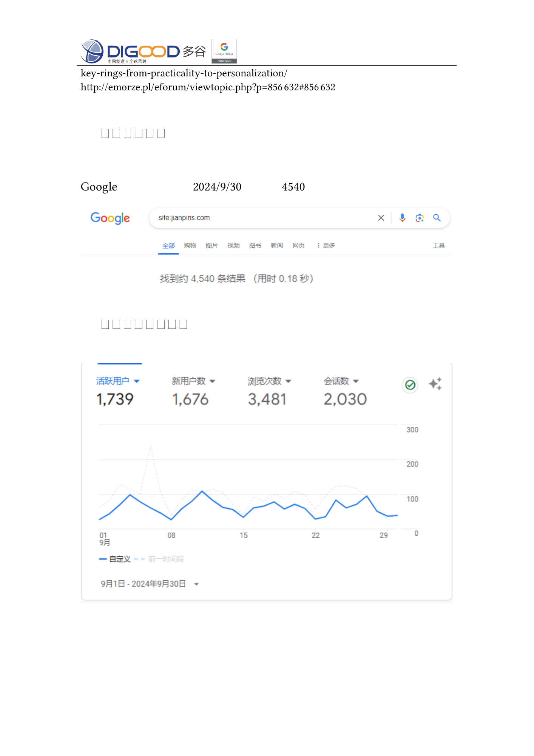Switch to the 购物 search tab
This screenshot has height=756, width=534.
tap(190, 245)
